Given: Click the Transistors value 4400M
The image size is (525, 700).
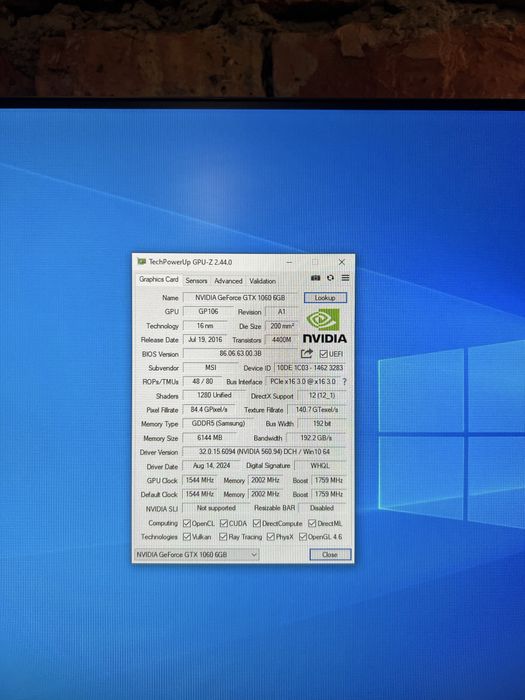Looking at the screenshot, I should tap(281, 340).
